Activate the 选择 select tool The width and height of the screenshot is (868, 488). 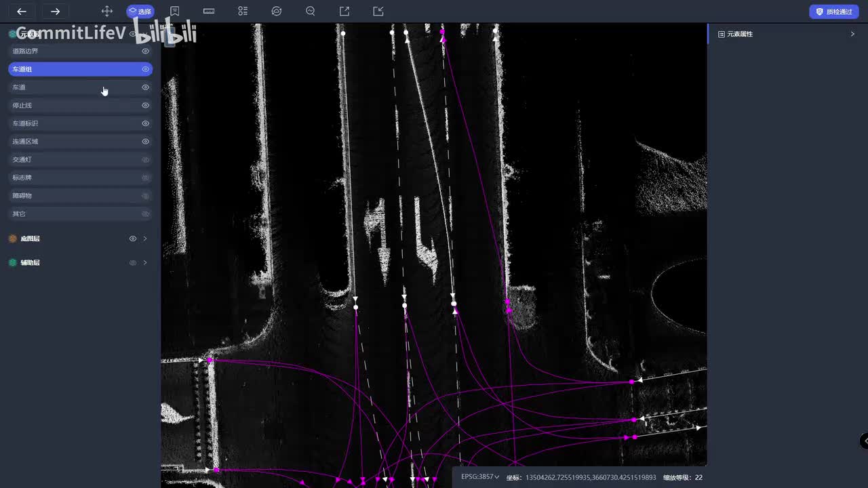point(140,12)
